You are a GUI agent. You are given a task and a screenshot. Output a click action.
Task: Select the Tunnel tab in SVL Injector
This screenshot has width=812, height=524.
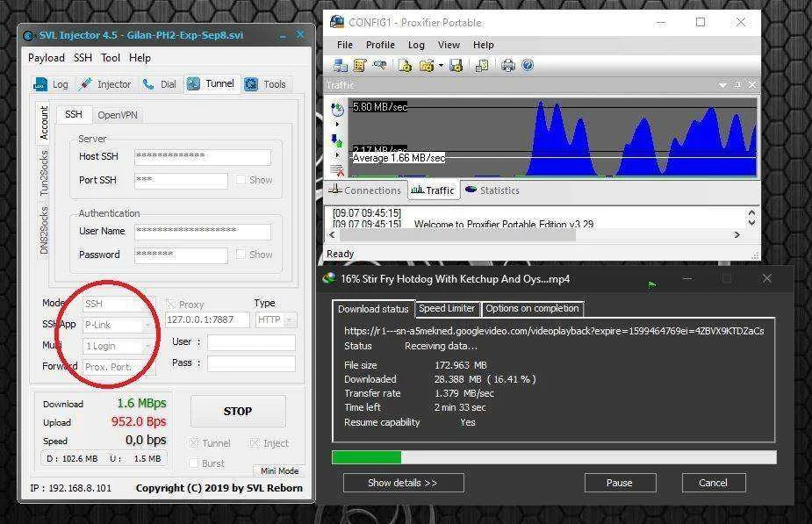tap(212, 84)
